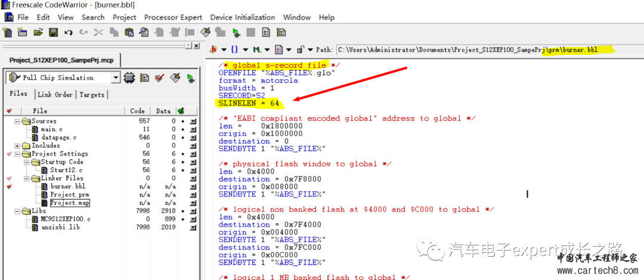
Task: Open Full Chip Simulation target dropdown
Action: 116,77
